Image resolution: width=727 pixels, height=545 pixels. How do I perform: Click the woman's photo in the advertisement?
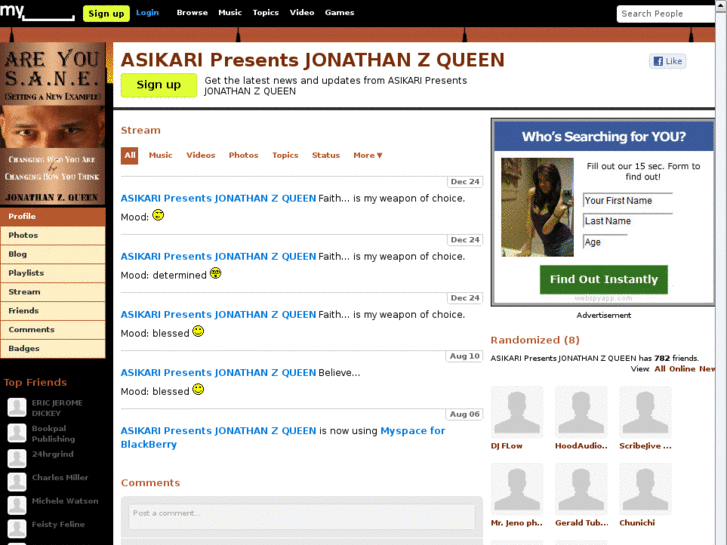pyautogui.click(x=537, y=207)
